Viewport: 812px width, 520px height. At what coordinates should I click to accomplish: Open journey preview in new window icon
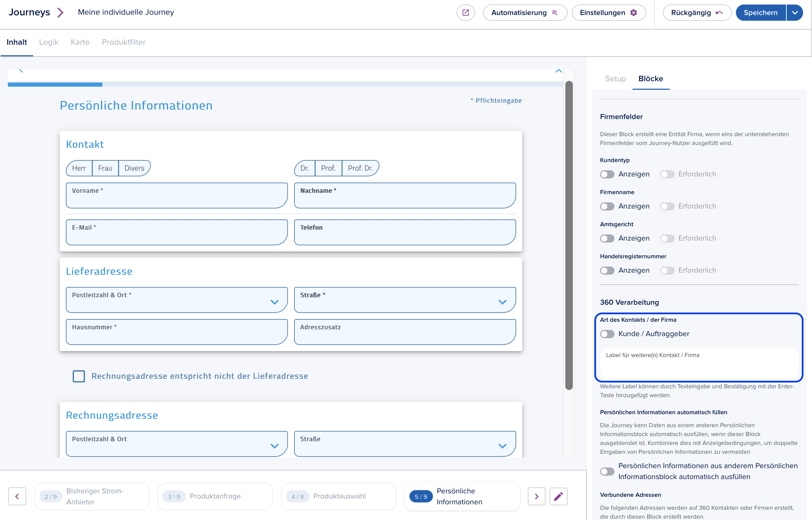coord(465,13)
